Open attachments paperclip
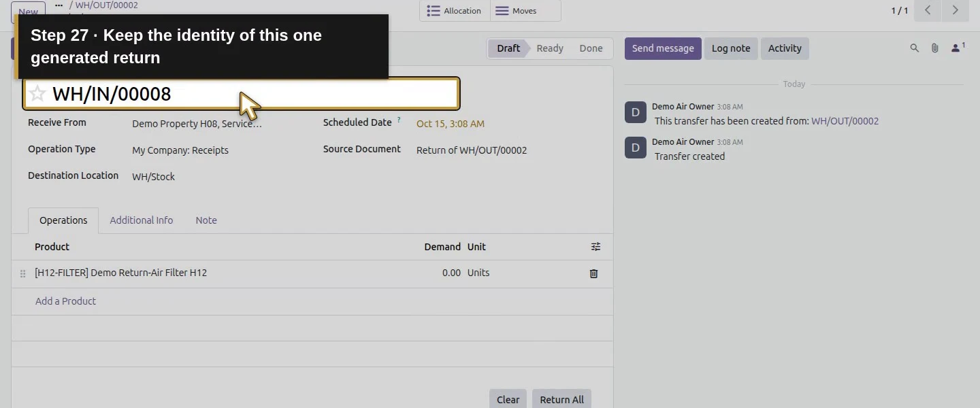The width and height of the screenshot is (980, 408). pyautogui.click(x=935, y=48)
